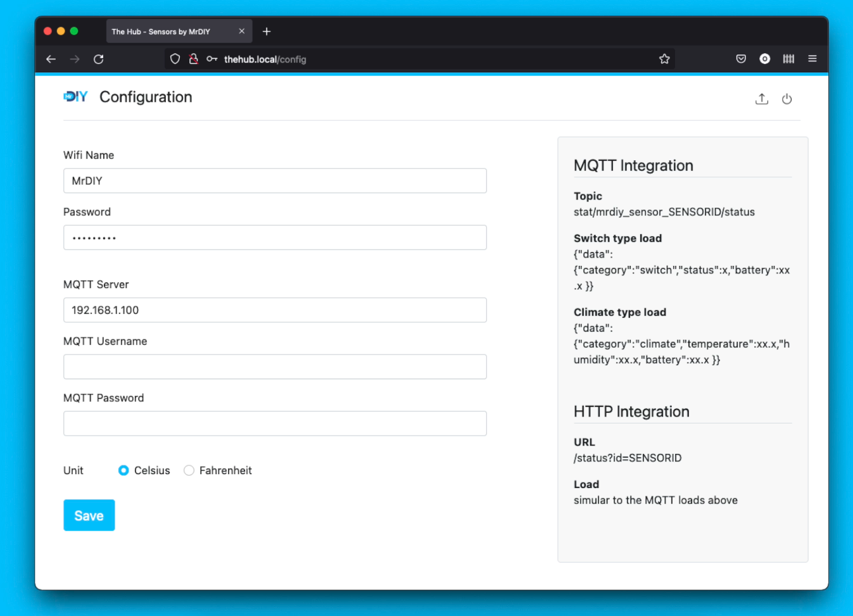Viewport: 853px width, 616px height.
Task: Open a new browser tab
Action: coord(267,31)
